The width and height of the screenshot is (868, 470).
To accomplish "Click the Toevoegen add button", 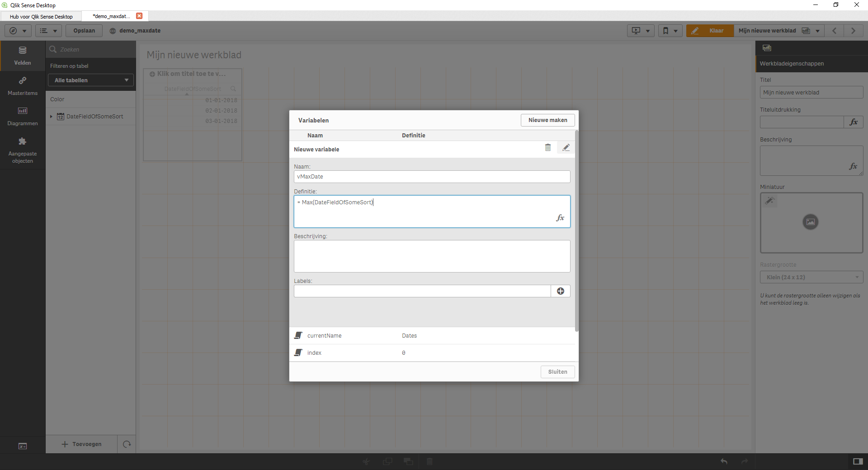I will click(81, 444).
